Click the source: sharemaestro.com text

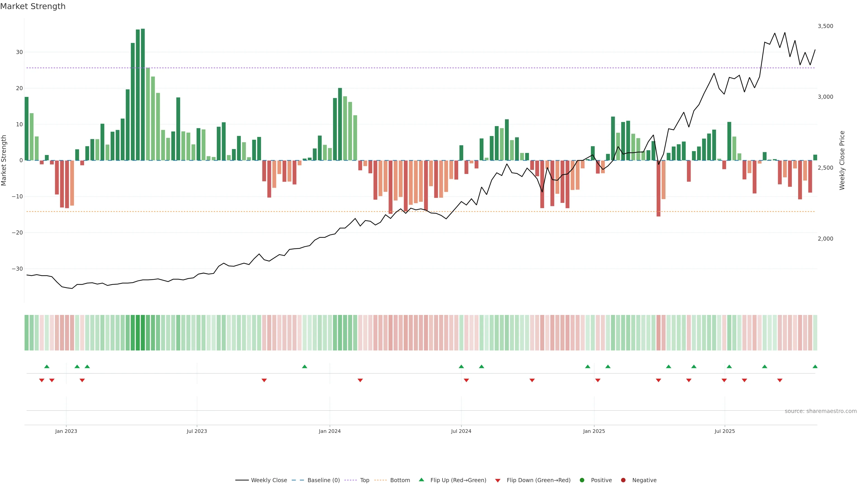point(821,411)
